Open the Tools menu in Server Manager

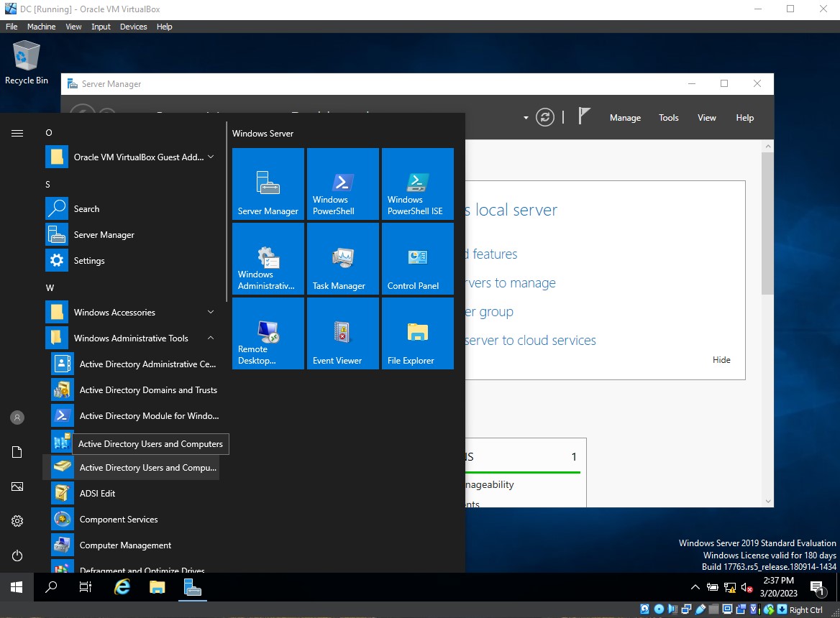(669, 118)
